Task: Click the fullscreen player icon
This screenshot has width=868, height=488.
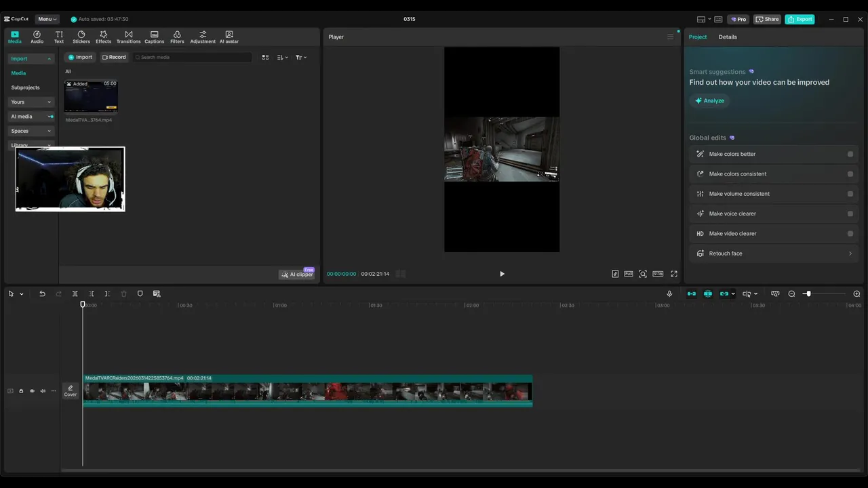Action: coord(674,274)
